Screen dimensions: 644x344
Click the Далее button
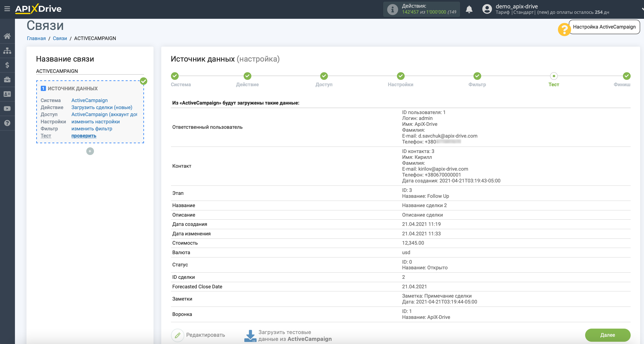[608, 335]
